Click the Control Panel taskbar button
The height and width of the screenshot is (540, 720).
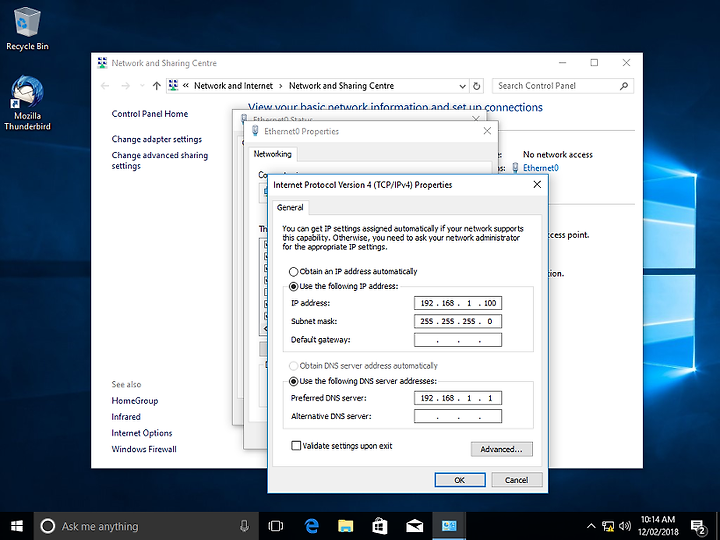click(449, 526)
